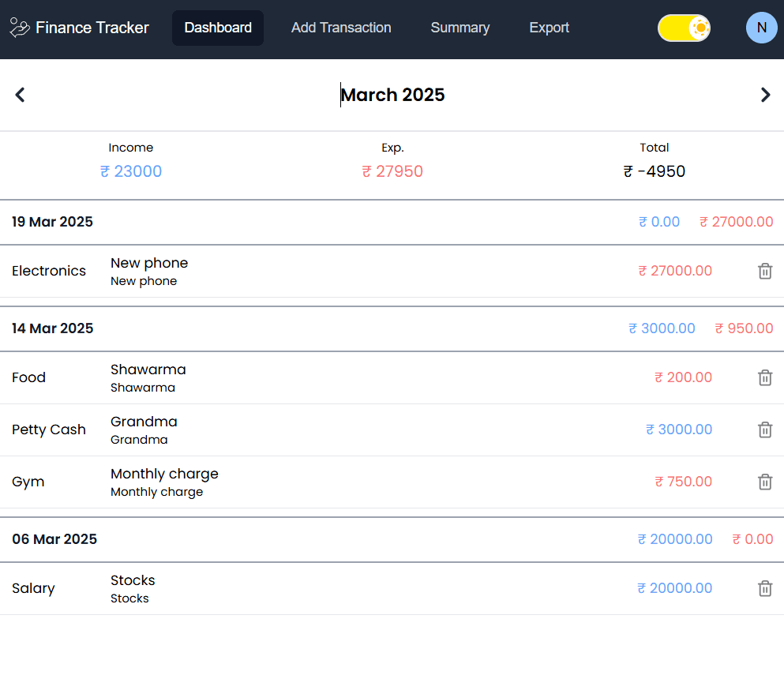Click the Shawarma transaction title
This screenshot has height=679, width=784.
click(148, 369)
